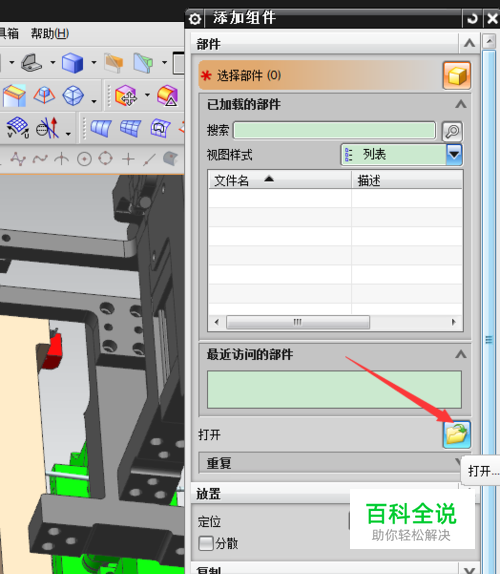The height and width of the screenshot is (574, 500).
Task: Enable existing point snap plus icon
Action: [x=128, y=159]
